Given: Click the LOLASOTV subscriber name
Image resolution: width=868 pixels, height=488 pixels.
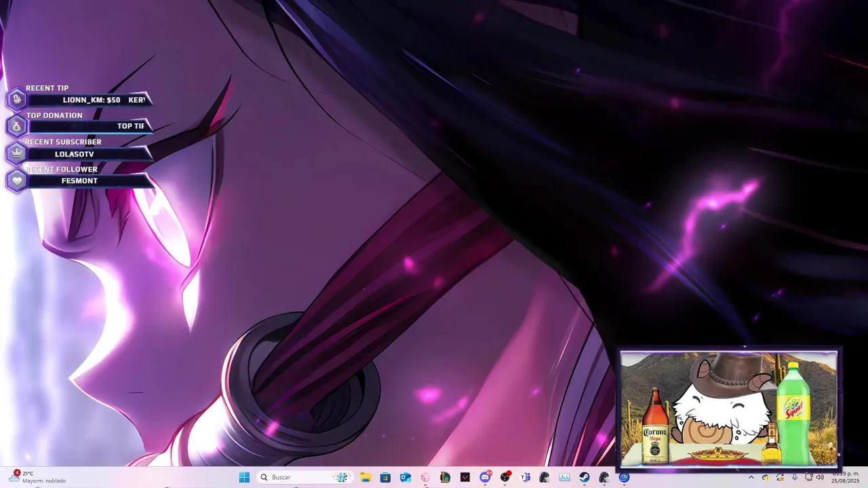Looking at the screenshot, I should click(x=75, y=155).
